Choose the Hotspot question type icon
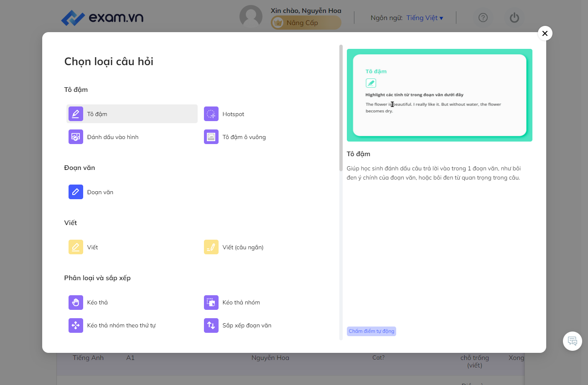588x385 pixels. click(x=211, y=114)
